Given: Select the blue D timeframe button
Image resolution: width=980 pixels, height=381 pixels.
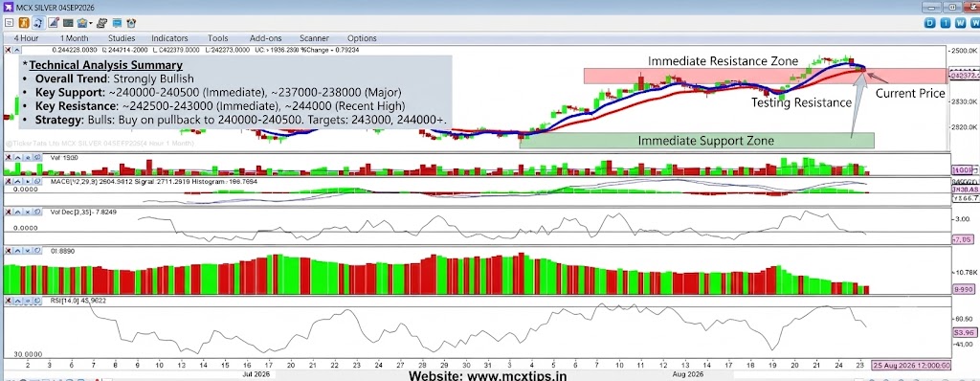Looking at the screenshot, I should pyautogui.click(x=930, y=23).
